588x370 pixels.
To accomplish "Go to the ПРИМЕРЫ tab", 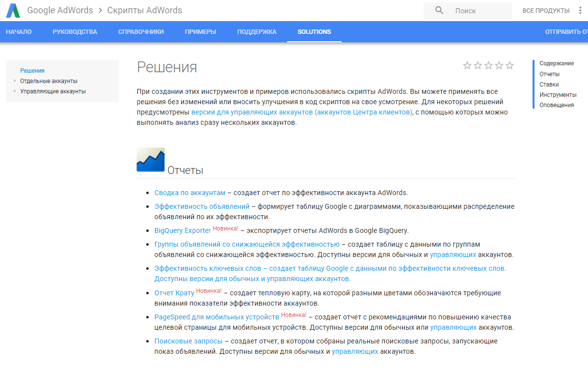I will click(x=200, y=32).
